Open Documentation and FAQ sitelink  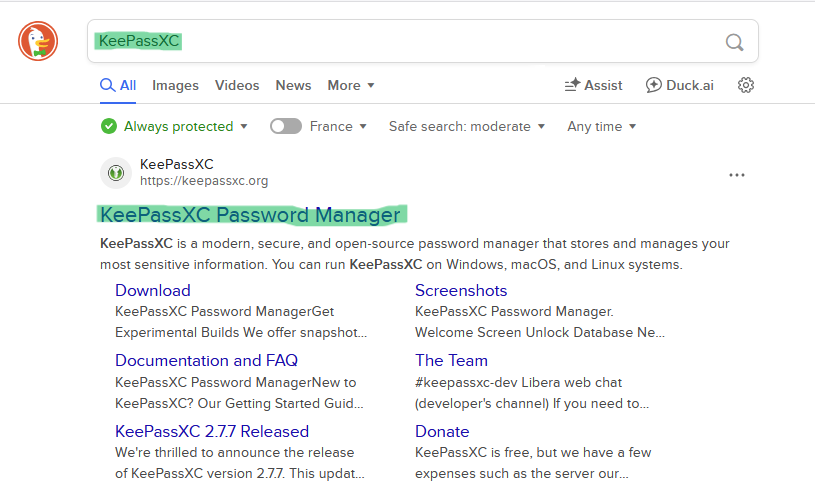tap(206, 360)
